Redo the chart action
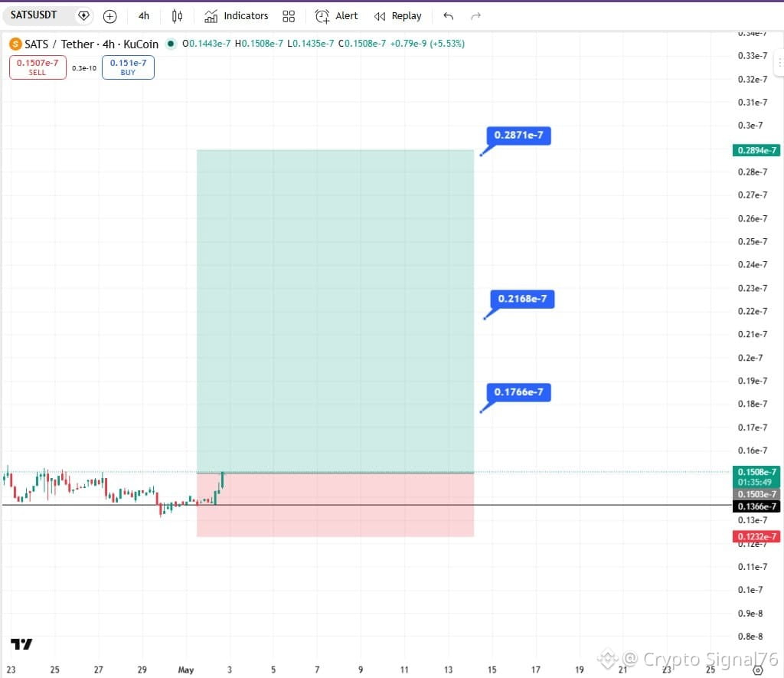 click(x=475, y=17)
